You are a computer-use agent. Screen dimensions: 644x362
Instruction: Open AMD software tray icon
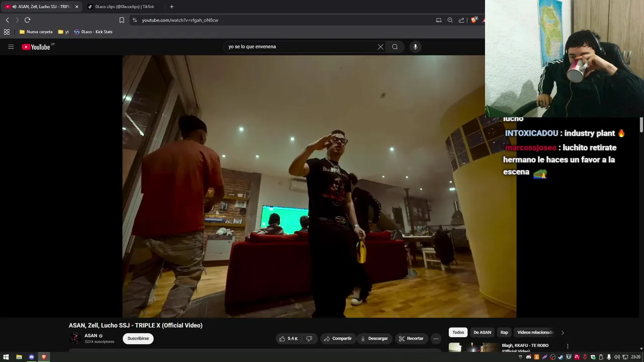pos(577,357)
